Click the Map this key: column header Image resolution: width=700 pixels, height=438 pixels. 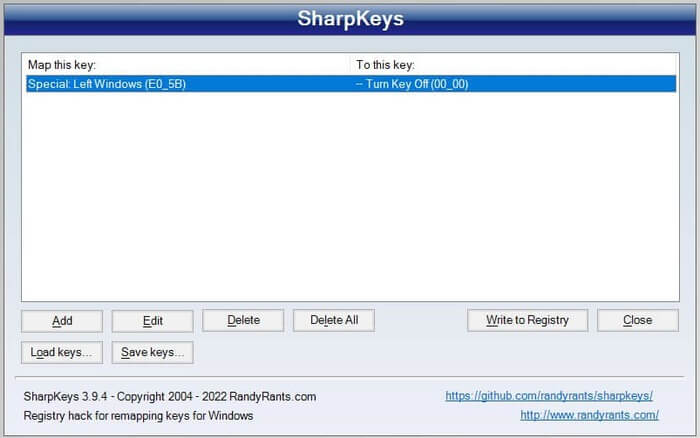tap(62, 65)
